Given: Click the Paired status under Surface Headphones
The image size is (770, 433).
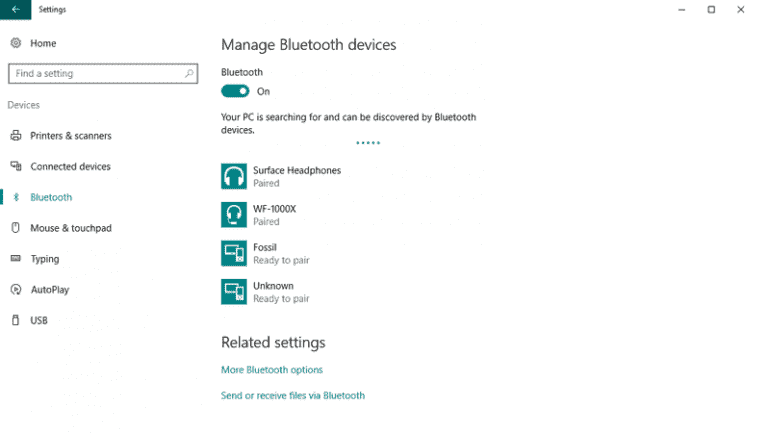Looking at the screenshot, I should pos(266,183).
